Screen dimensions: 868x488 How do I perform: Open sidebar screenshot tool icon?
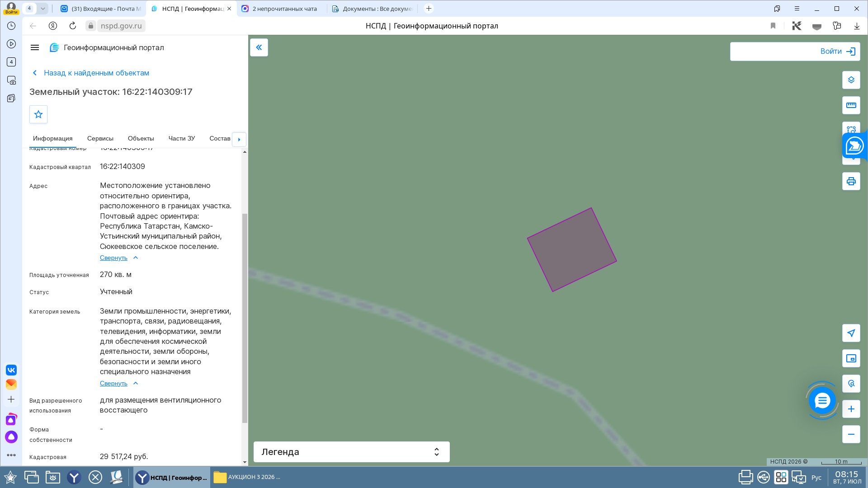click(11, 80)
